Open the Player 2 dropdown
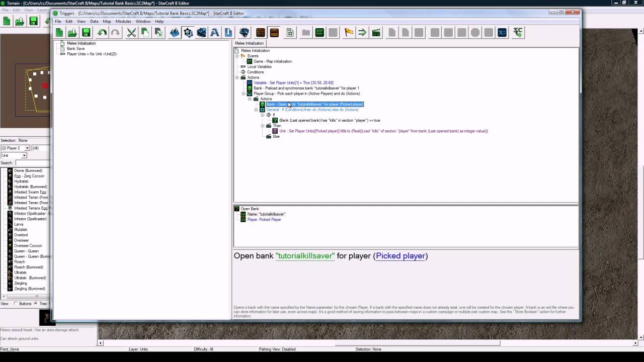Viewport: 644px width, 362px height. (27, 148)
